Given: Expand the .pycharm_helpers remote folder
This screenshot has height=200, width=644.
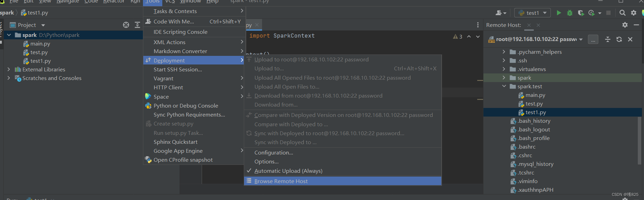Looking at the screenshot, I should [504, 52].
